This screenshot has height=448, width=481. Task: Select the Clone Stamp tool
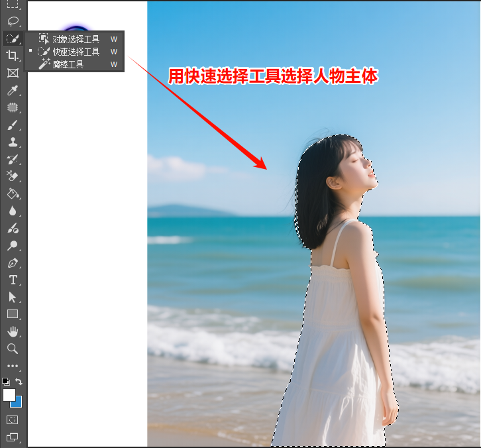[x=12, y=142]
